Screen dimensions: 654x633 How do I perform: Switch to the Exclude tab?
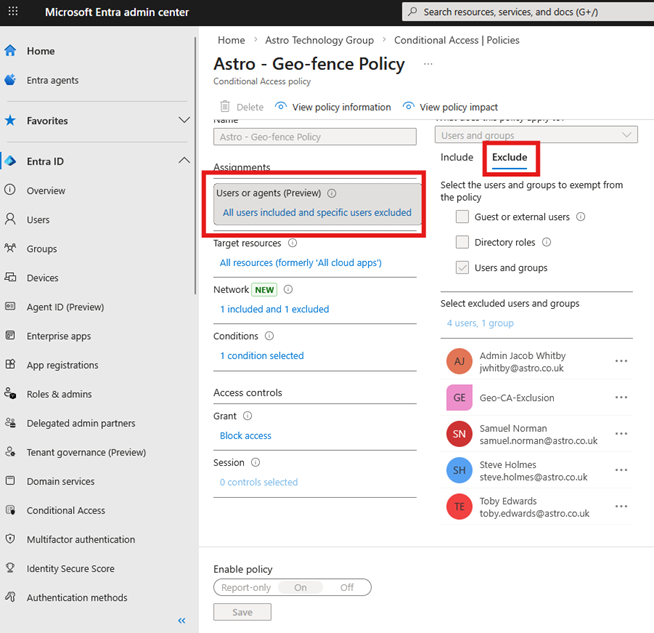click(x=510, y=157)
